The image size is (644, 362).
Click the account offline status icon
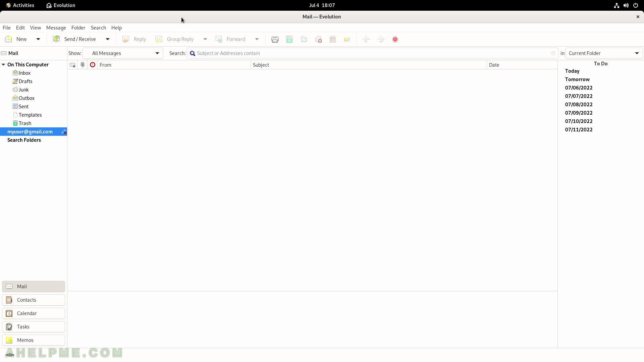tap(64, 132)
